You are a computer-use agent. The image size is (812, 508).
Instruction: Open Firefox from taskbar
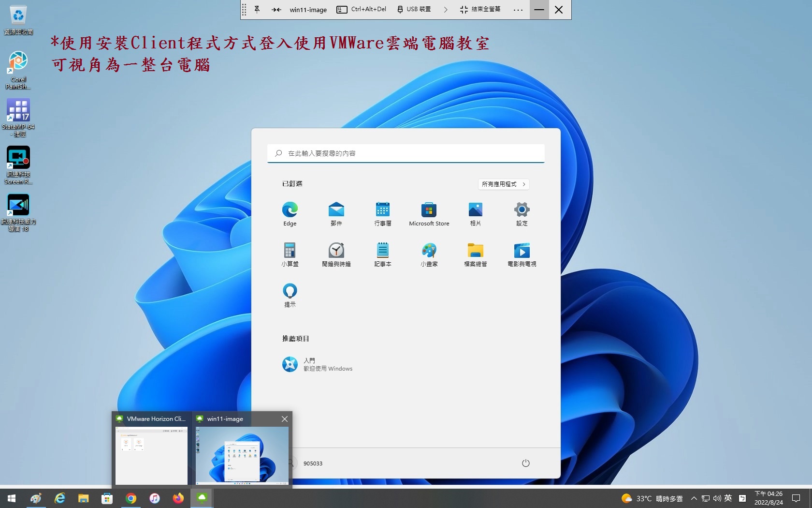[178, 498]
